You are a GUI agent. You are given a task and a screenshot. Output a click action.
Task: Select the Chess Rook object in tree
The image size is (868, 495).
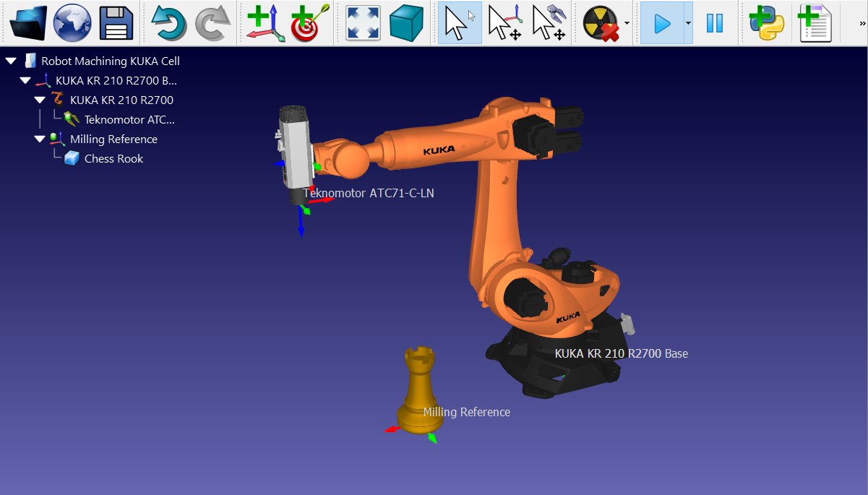tap(113, 159)
